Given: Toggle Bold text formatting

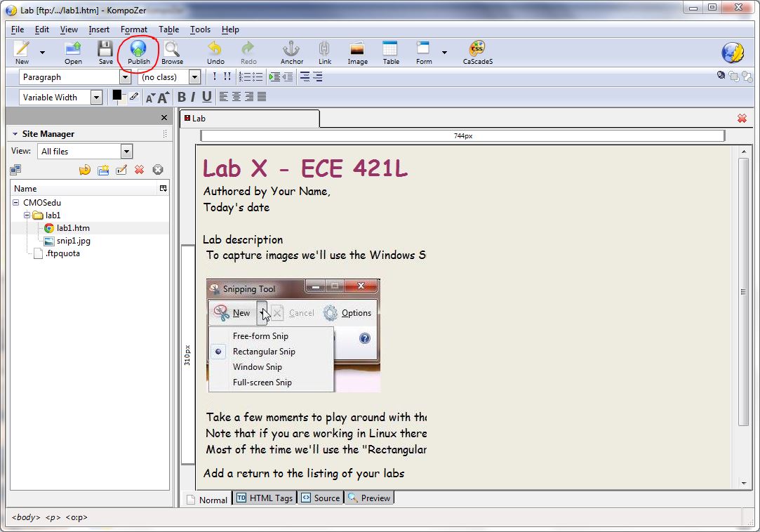Looking at the screenshot, I should (x=182, y=98).
